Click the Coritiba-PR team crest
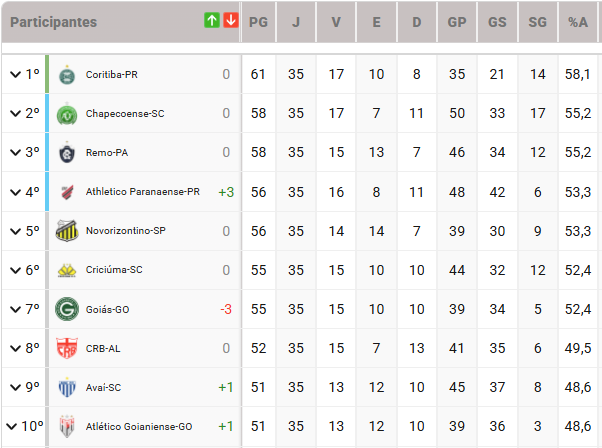The width and height of the screenshot is (602, 448). click(67, 74)
